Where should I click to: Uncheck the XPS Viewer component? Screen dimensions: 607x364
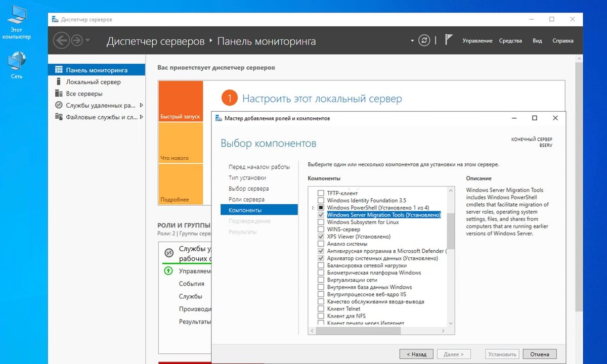pyautogui.click(x=322, y=236)
